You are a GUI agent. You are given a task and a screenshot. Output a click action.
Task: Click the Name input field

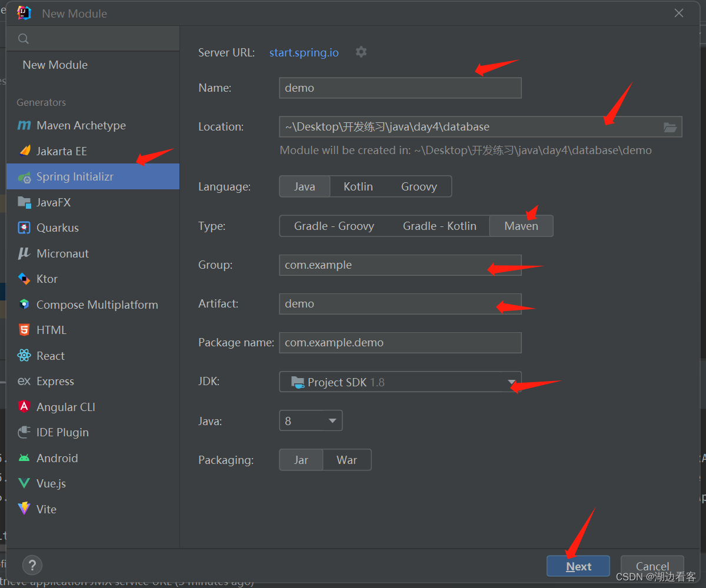pos(400,88)
